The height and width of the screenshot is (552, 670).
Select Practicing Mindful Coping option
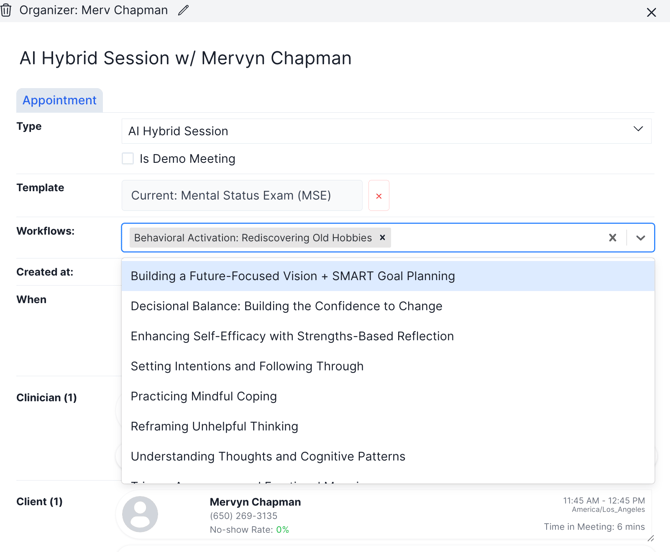tap(204, 396)
